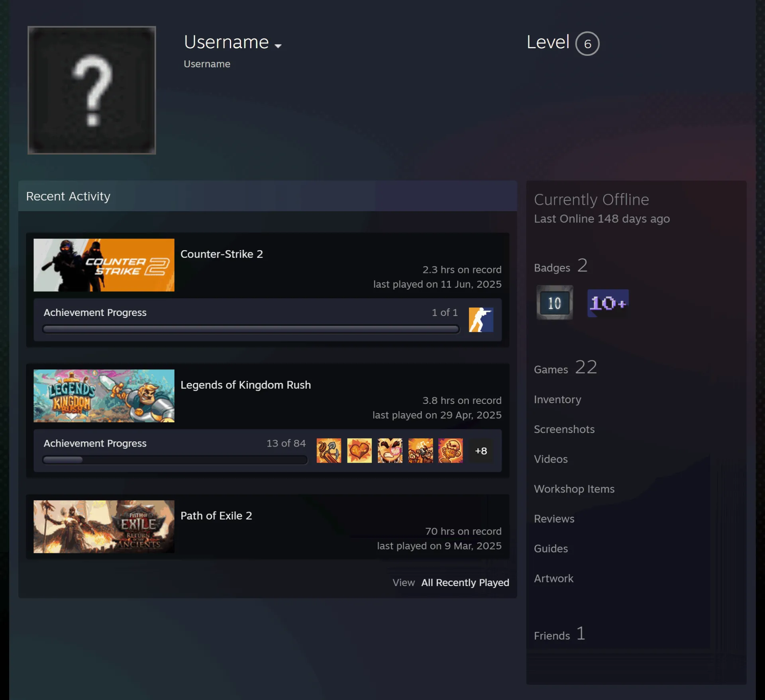Click the angry face achievement icon
The height and width of the screenshot is (700, 765).
pos(390,451)
